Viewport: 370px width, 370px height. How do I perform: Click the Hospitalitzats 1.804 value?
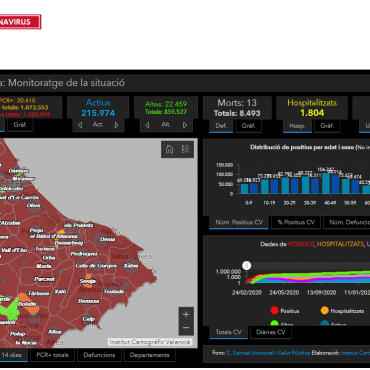point(312,113)
